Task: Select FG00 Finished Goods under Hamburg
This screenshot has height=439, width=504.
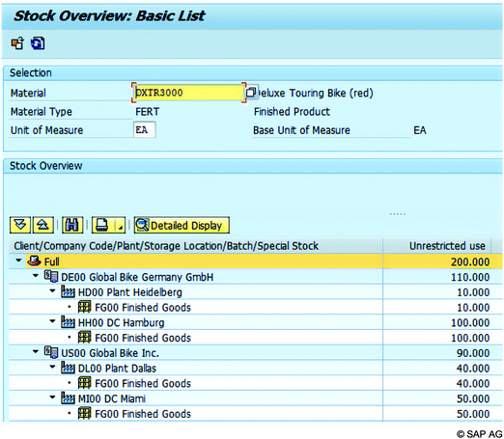Action: coord(143,338)
